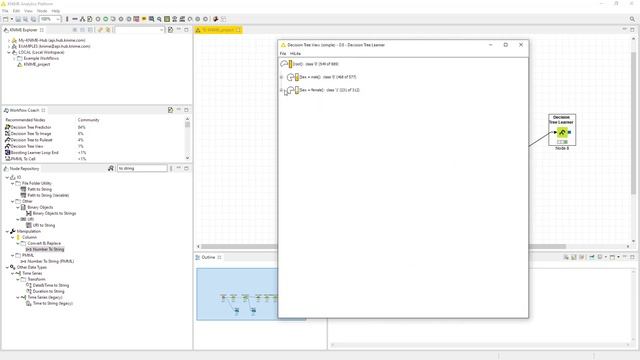Viewport: 640px width, 360px height.
Task: Open the File menu in KNIME main window
Action: [x=5, y=11]
